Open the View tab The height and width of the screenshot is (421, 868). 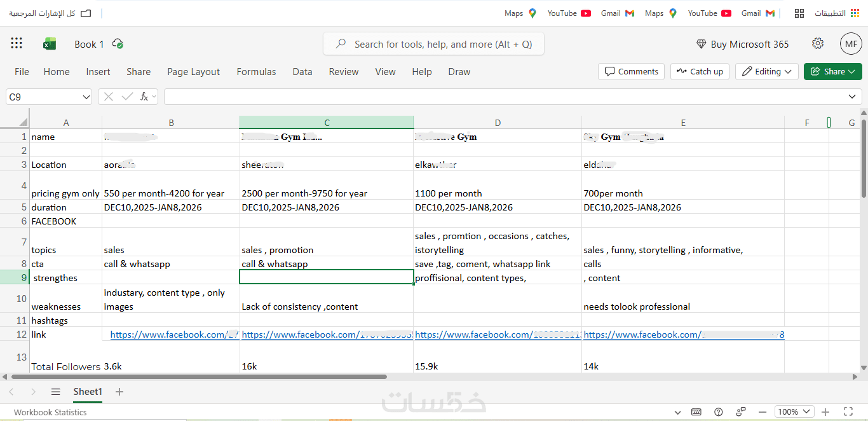385,72
